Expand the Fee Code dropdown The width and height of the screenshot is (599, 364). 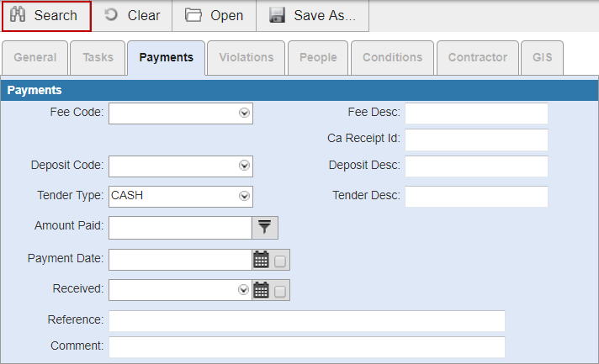pyautogui.click(x=244, y=113)
